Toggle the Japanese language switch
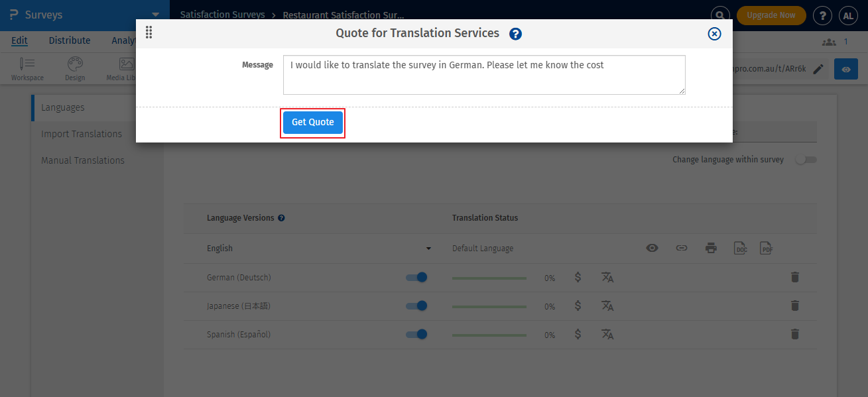This screenshot has width=868, height=397. point(416,306)
